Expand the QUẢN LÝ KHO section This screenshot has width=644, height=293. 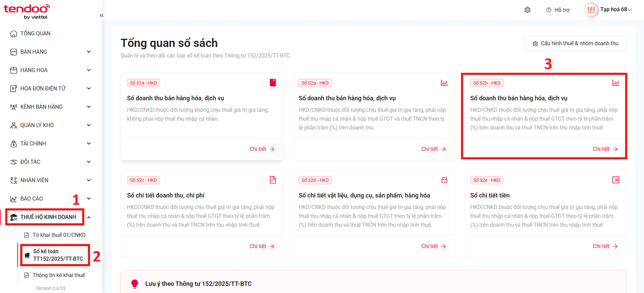pyautogui.click(x=51, y=125)
